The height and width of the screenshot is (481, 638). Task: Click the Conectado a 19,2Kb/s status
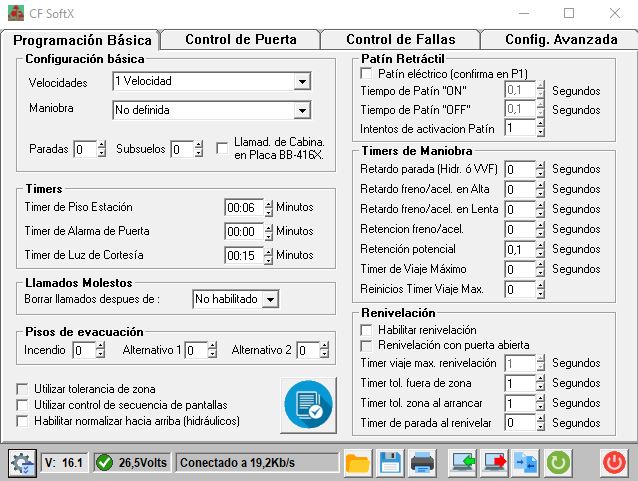pos(257,463)
